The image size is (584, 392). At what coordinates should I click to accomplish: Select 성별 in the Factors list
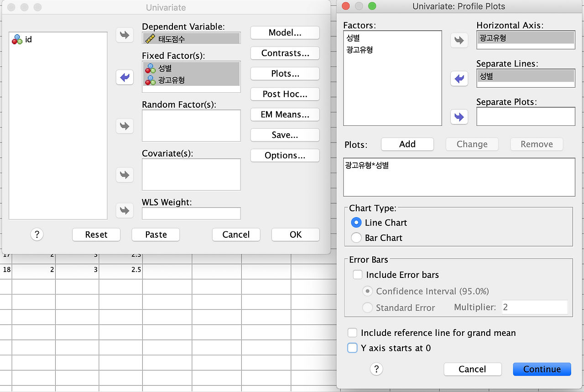point(392,38)
